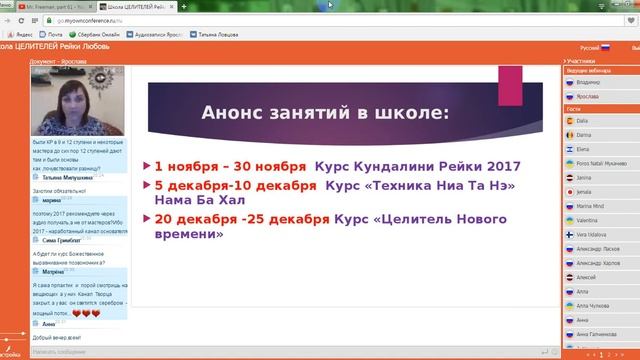Open the Аудиозаписи Ярослав bookmark
The height and width of the screenshot is (360, 640).
(x=155, y=35)
